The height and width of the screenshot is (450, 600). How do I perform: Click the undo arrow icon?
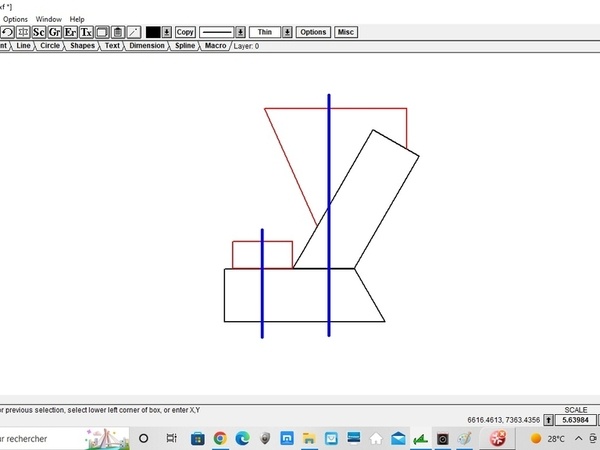pyautogui.click(x=7, y=32)
